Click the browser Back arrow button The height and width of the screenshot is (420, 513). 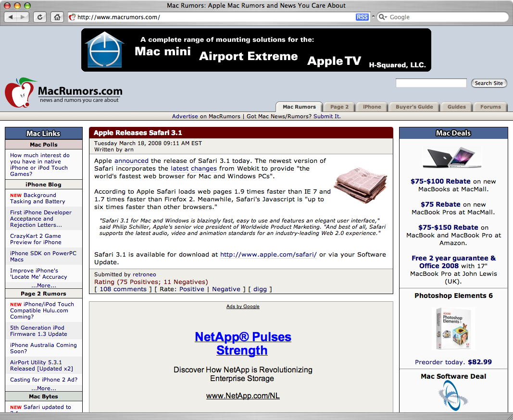coord(10,17)
